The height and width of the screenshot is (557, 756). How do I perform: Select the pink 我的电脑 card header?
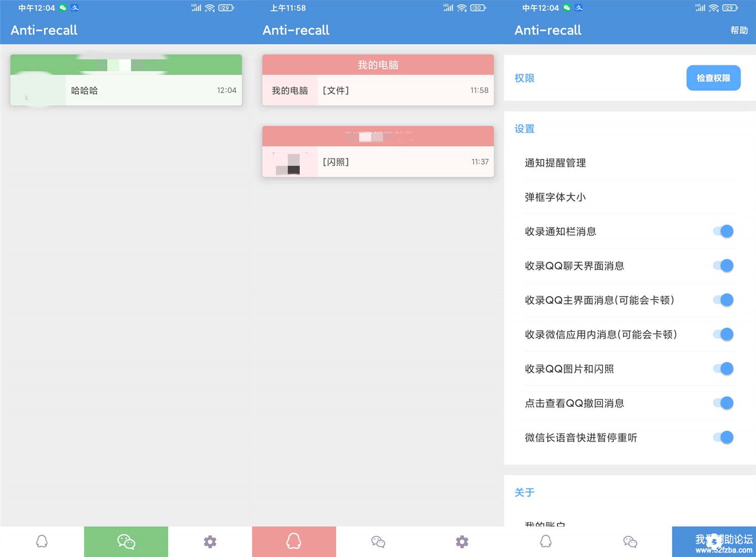pyautogui.click(x=378, y=65)
